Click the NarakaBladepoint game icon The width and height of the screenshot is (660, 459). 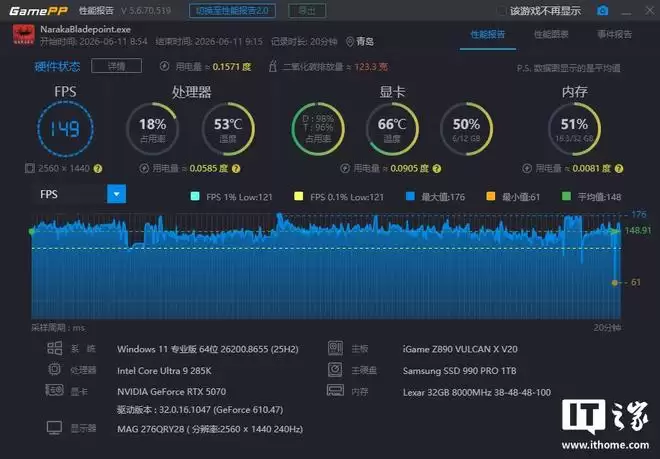click(x=24, y=35)
